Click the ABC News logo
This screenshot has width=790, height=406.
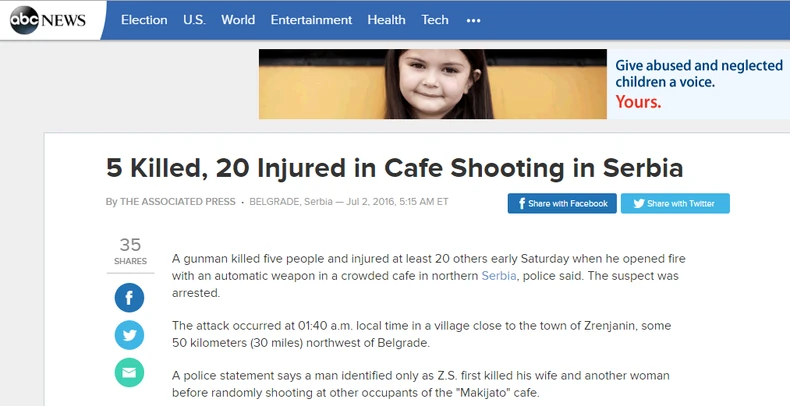(x=48, y=20)
